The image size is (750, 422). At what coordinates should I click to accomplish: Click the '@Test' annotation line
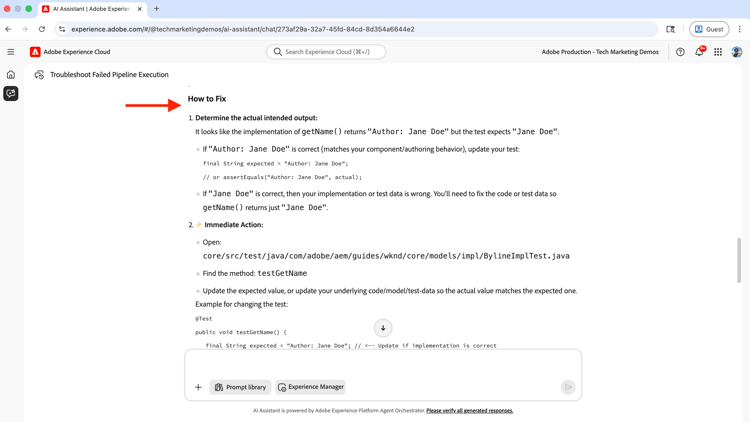click(x=203, y=319)
